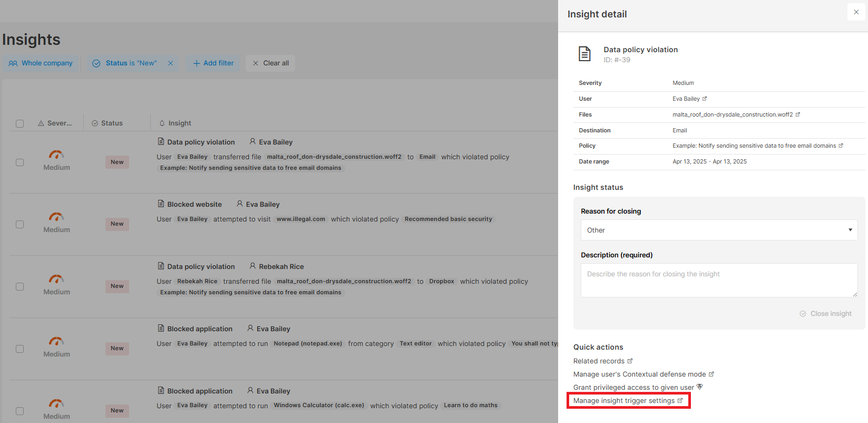This screenshot has width=868, height=423.
Task: Click the privileged access shield icon
Action: [700, 387]
